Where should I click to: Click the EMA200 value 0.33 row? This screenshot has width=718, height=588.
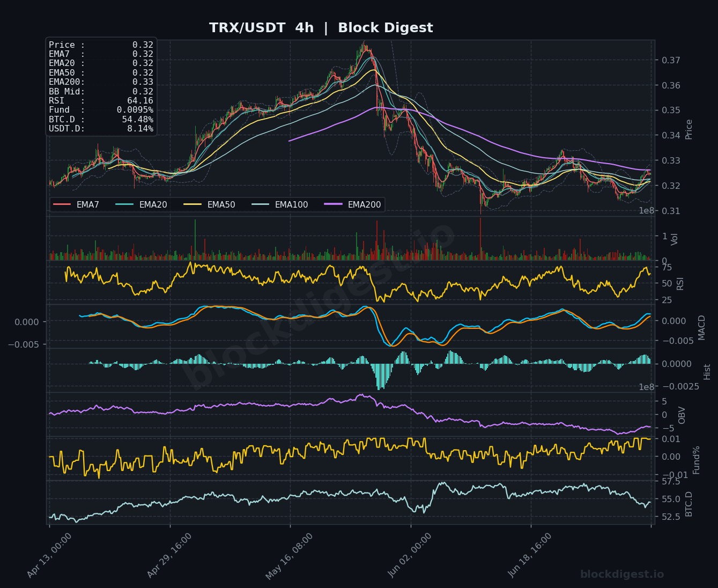(x=101, y=82)
